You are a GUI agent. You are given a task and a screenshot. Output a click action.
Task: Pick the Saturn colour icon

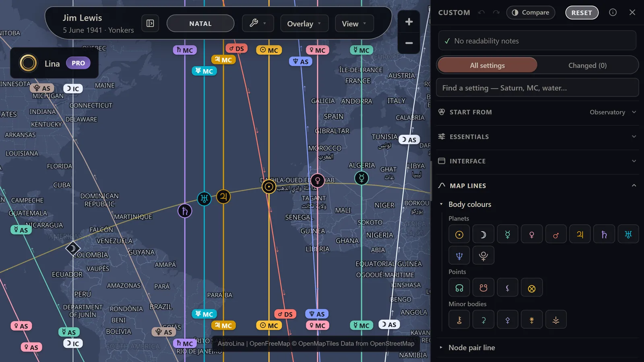click(x=604, y=234)
